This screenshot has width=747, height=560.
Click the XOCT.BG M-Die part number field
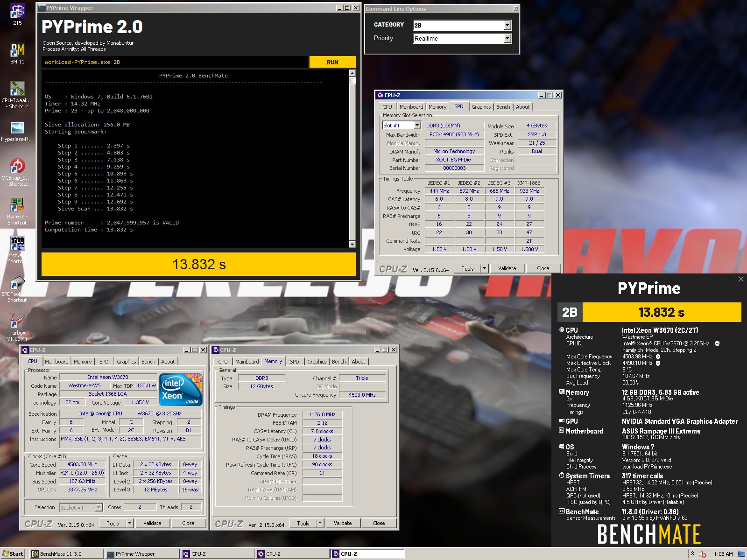tap(453, 160)
